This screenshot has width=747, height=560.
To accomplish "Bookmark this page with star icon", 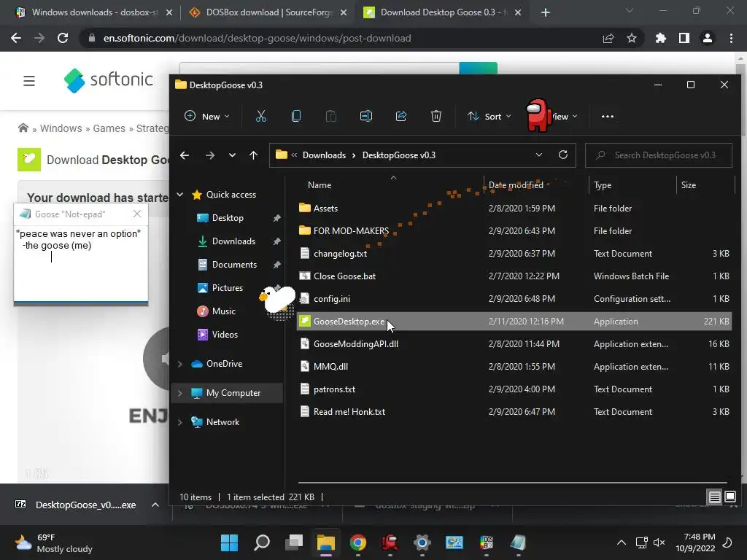I will (x=632, y=38).
